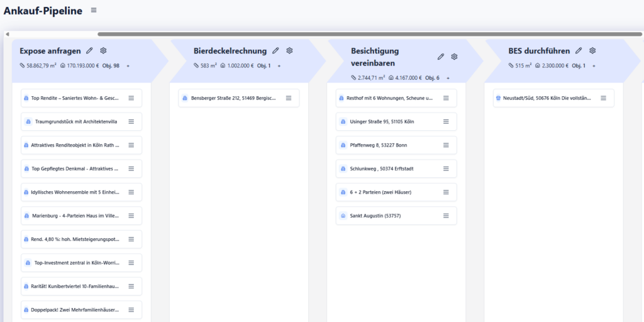Viewport: 644px width, 322px height.
Task: Click the horizontal scrollbar thumb
Action: click(x=365, y=34)
